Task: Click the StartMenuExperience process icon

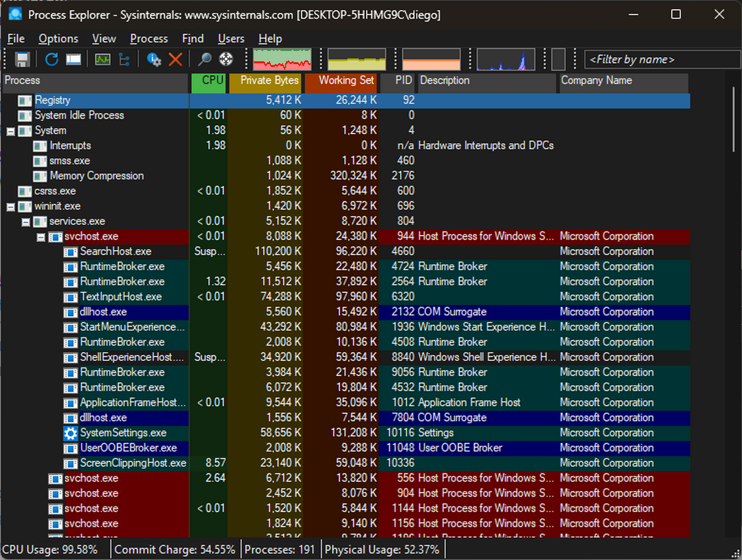Action: tap(71, 327)
